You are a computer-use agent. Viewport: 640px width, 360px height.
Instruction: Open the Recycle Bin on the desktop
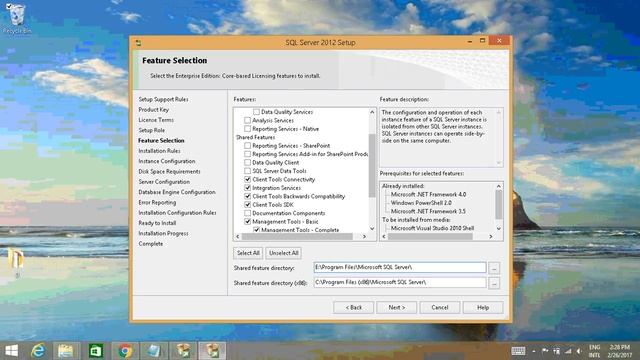tap(16, 18)
